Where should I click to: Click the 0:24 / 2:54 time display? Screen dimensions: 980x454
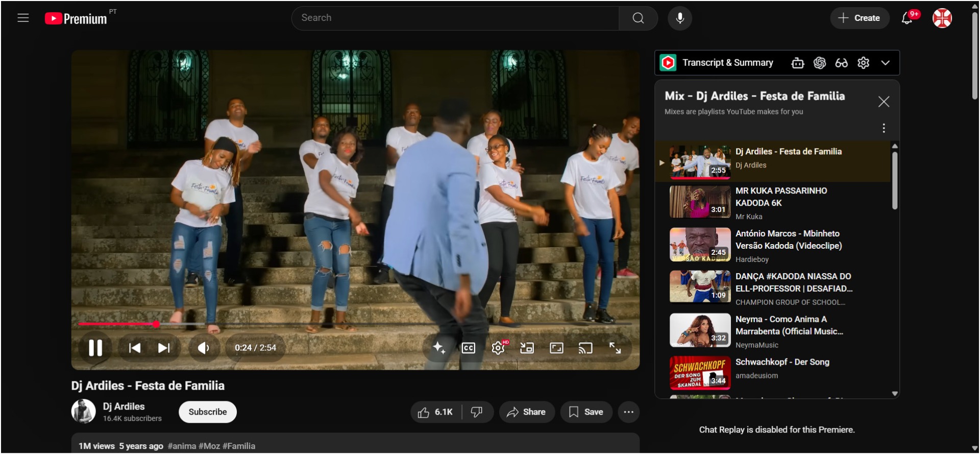tap(255, 348)
